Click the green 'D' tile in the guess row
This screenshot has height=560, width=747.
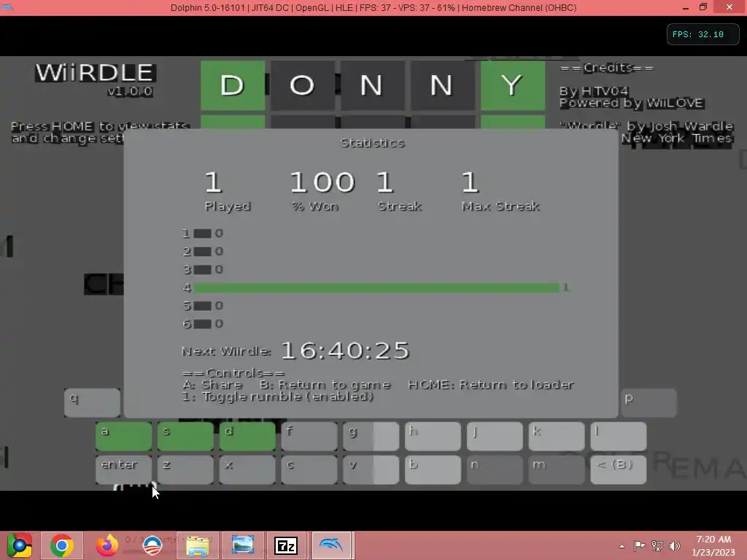[233, 86]
